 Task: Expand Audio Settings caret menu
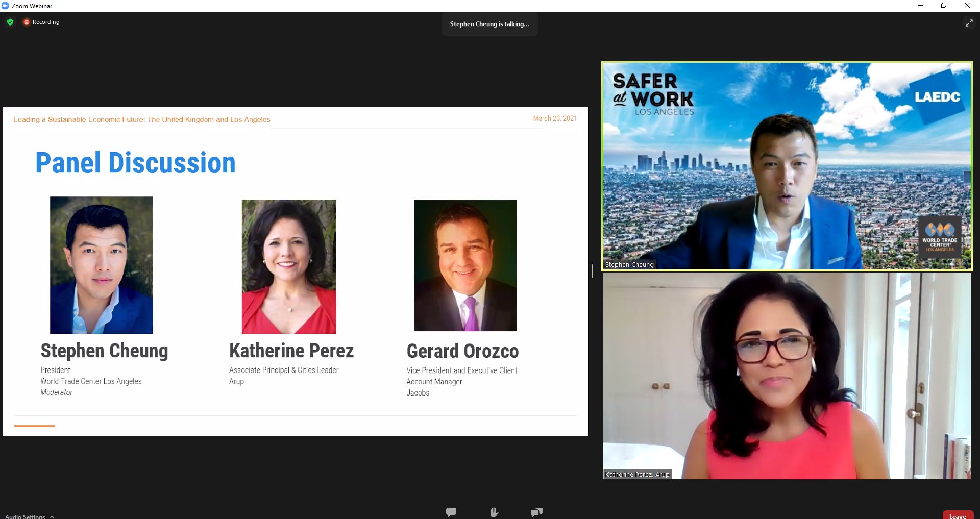(52, 516)
